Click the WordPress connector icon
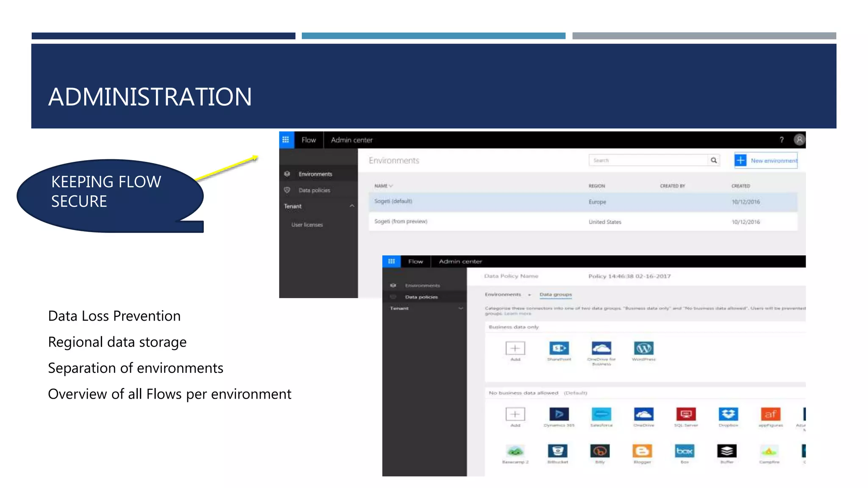 click(x=643, y=348)
